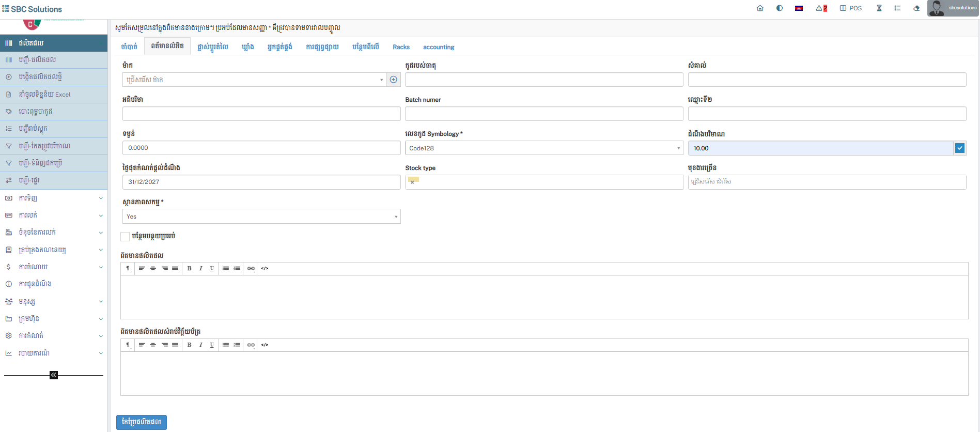Click the Cambodian flag language icon
The width and height of the screenshot is (980, 432).
point(799,8)
